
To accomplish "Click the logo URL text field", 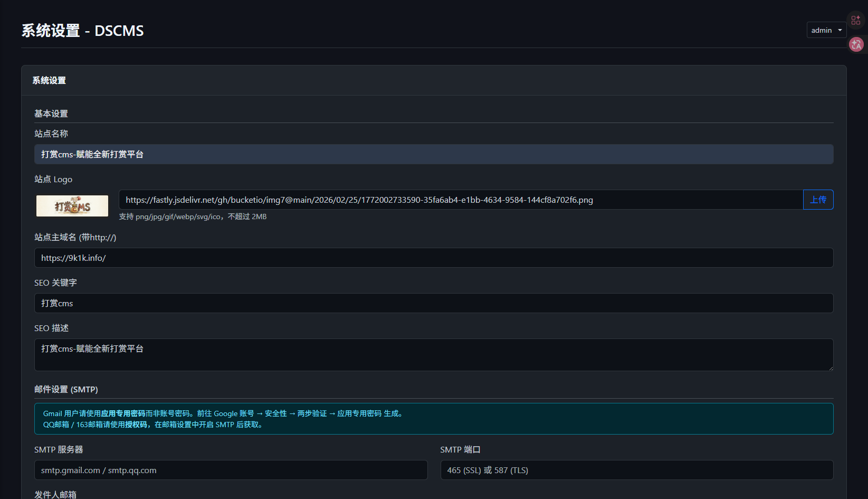I will pos(460,200).
